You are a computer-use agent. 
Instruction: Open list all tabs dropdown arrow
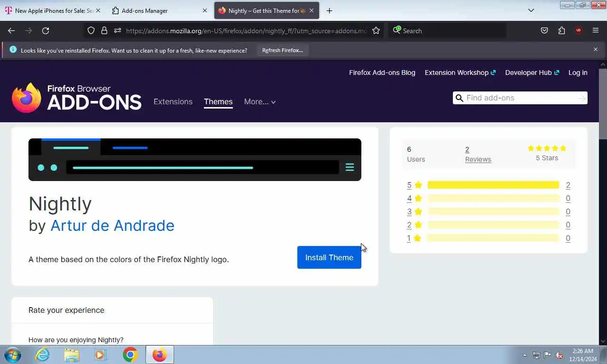[x=531, y=10]
